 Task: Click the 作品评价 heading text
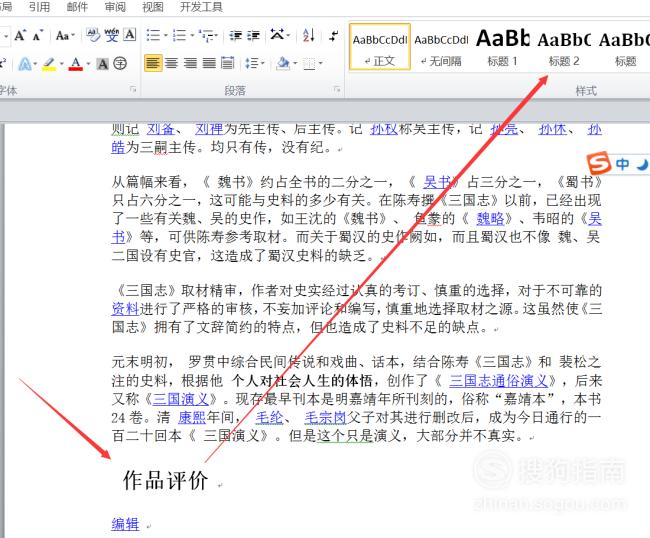pyautogui.click(x=165, y=481)
